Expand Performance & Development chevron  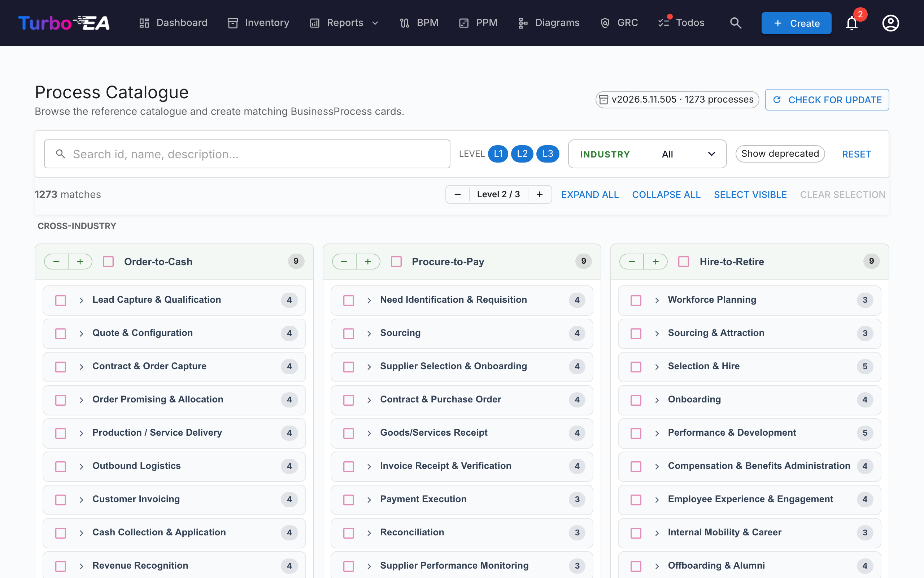[657, 433]
